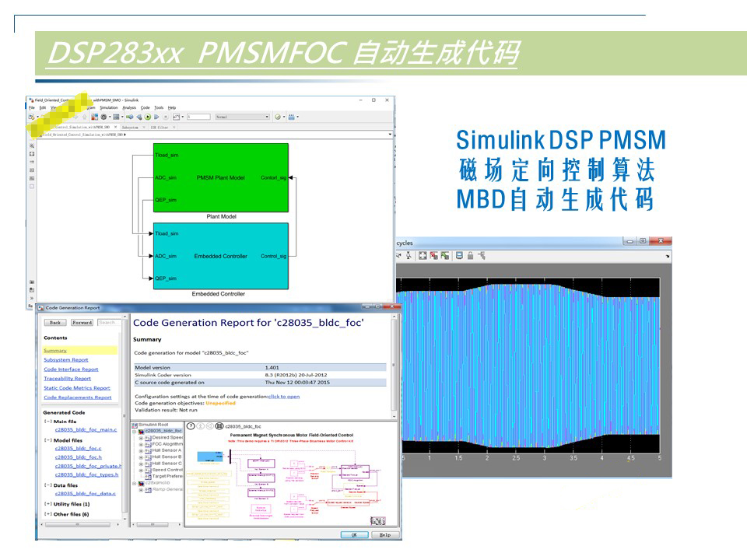Open Model Configuration gear icon in Simulink
The image size is (747, 560).
click(x=103, y=117)
